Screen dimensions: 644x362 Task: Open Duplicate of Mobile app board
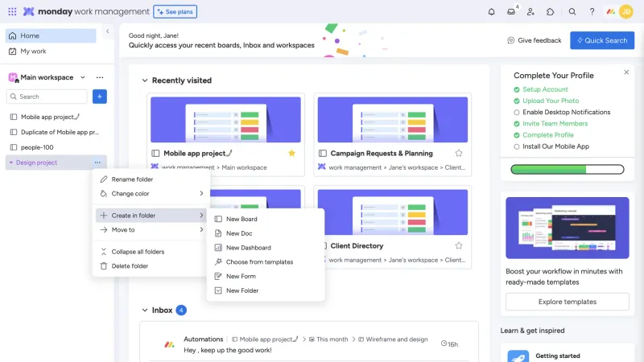coord(56,132)
